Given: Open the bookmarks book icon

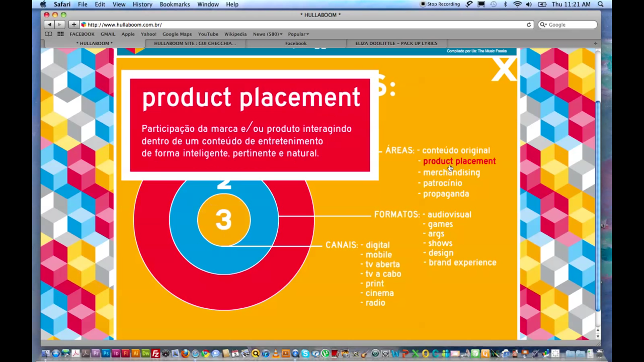Looking at the screenshot, I should coord(49,34).
